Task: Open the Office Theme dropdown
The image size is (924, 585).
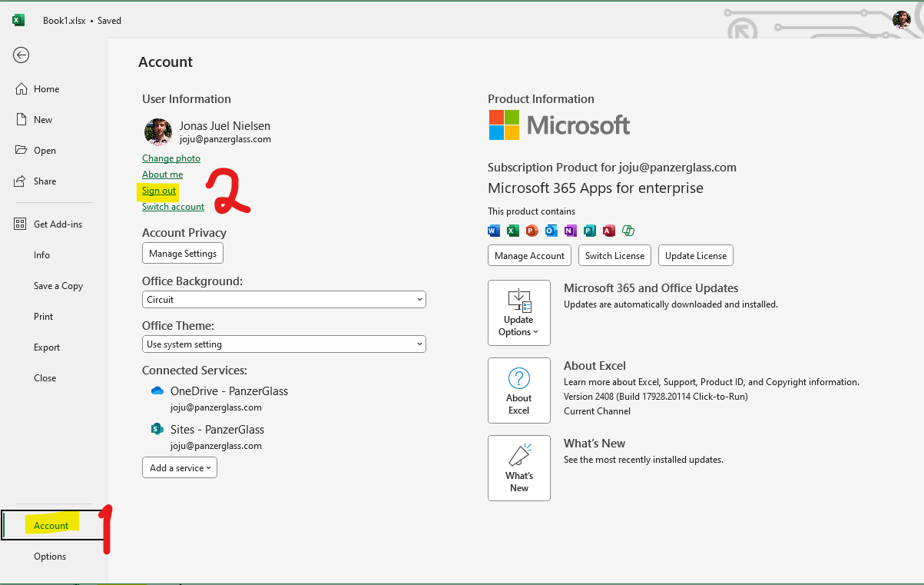Action: point(284,344)
